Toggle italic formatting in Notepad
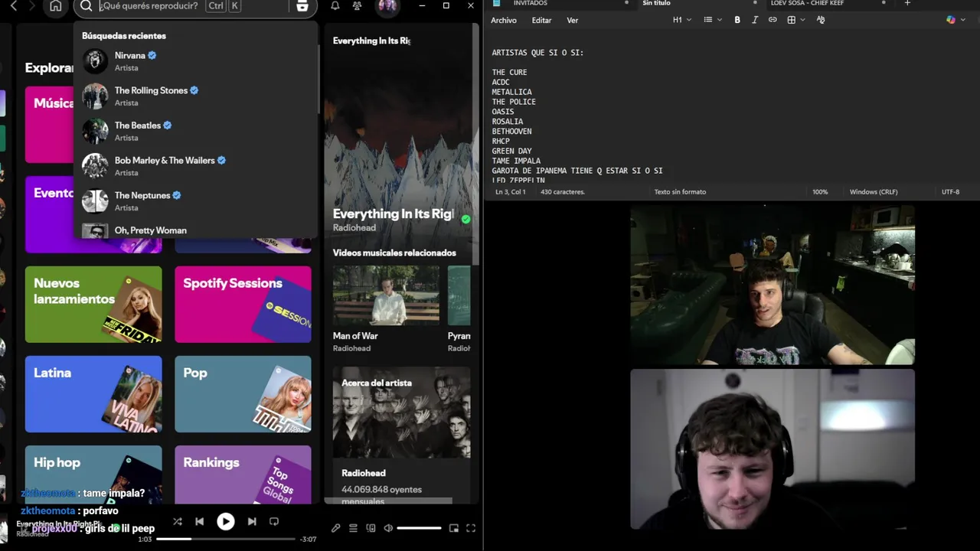This screenshot has height=551, width=980. coord(755,20)
